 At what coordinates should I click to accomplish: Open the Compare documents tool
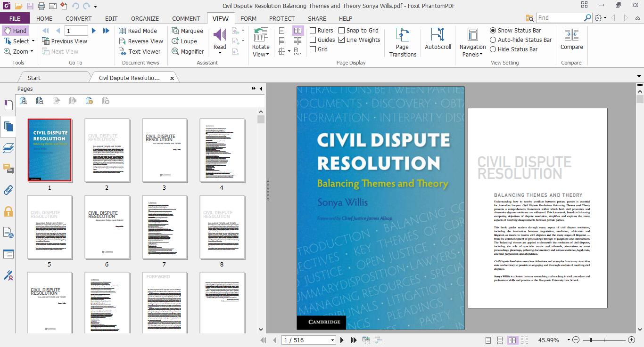(572, 39)
